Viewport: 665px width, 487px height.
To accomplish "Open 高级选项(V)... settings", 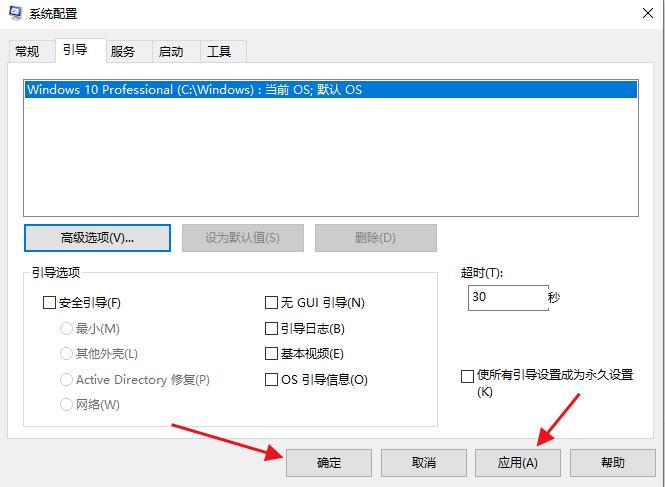I will (x=98, y=238).
